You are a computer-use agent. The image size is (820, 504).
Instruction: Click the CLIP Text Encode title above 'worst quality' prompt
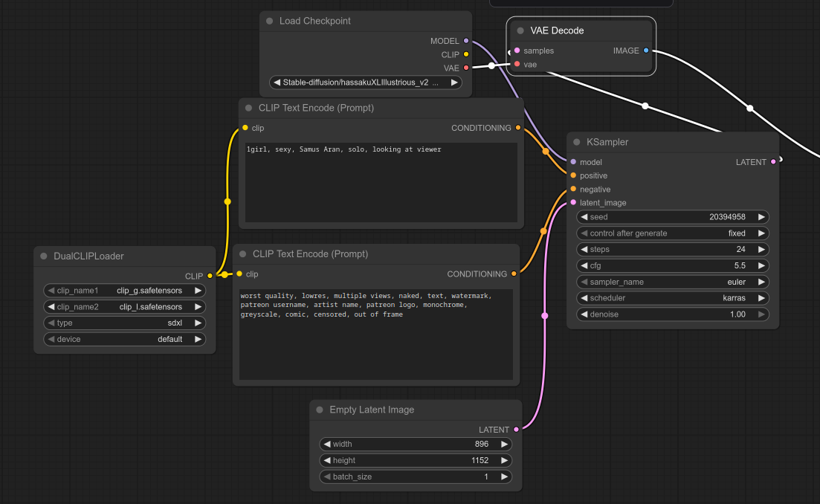coord(310,254)
